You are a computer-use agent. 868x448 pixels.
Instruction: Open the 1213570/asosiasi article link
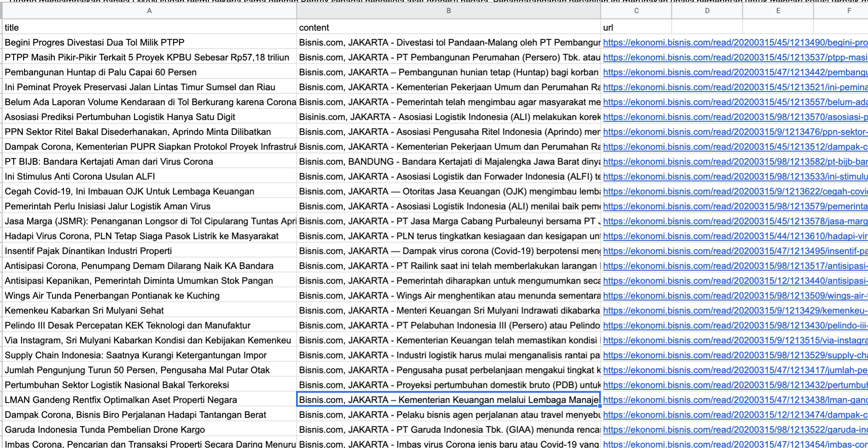735,117
